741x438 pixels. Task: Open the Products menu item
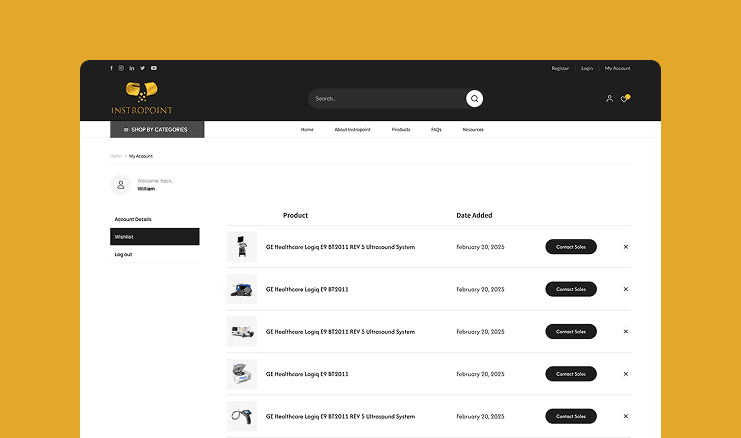click(x=401, y=129)
